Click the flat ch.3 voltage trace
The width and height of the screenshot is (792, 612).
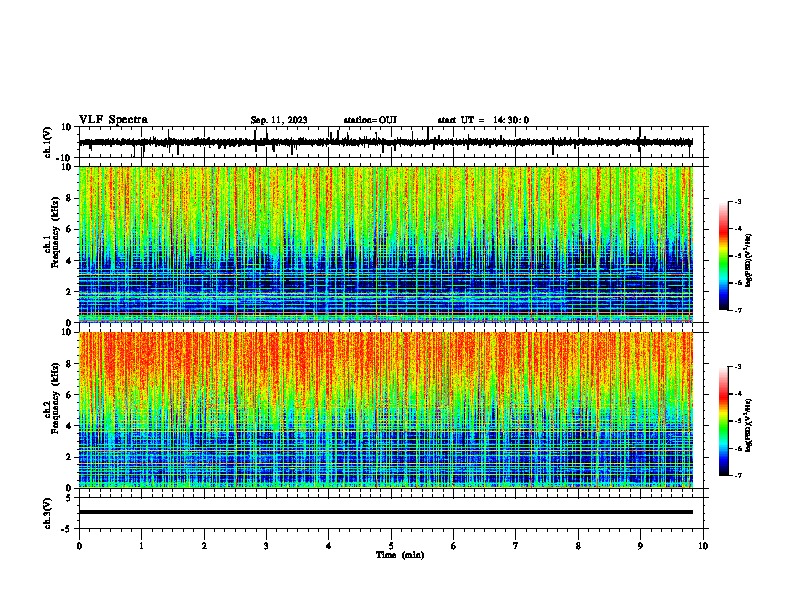pos(386,512)
